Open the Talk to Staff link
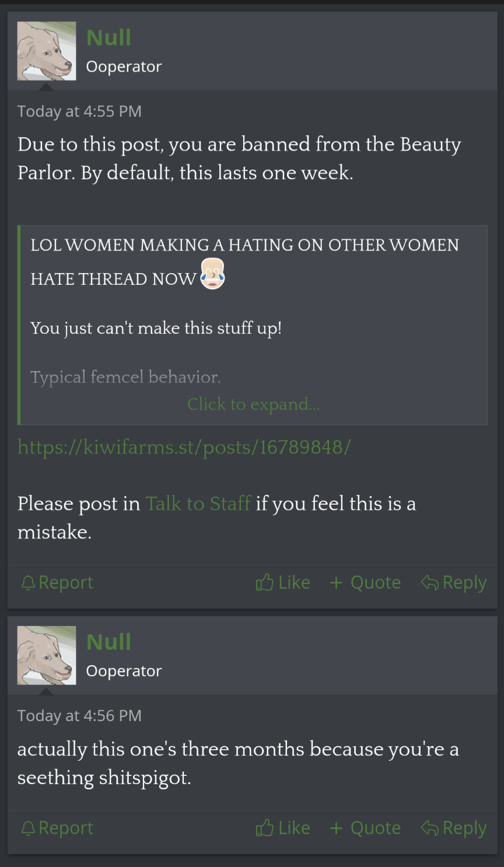The height and width of the screenshot is (867, 504). pos(198,504)
